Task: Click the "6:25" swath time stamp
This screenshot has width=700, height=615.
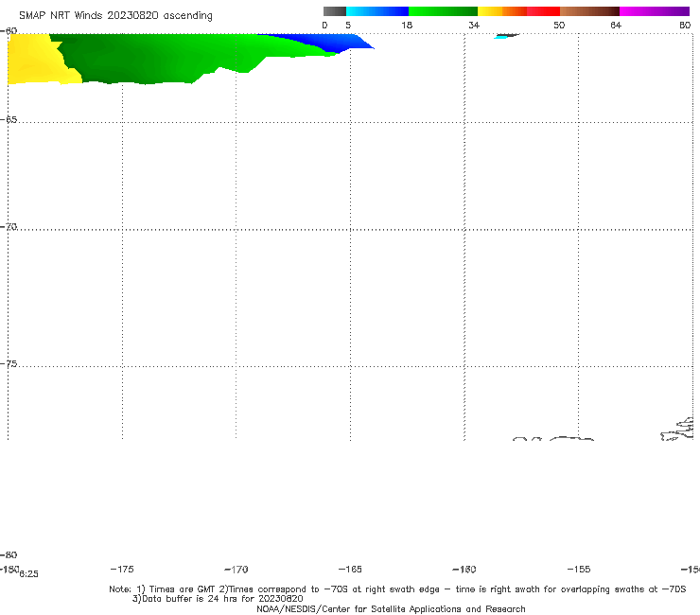Action: 29,574
